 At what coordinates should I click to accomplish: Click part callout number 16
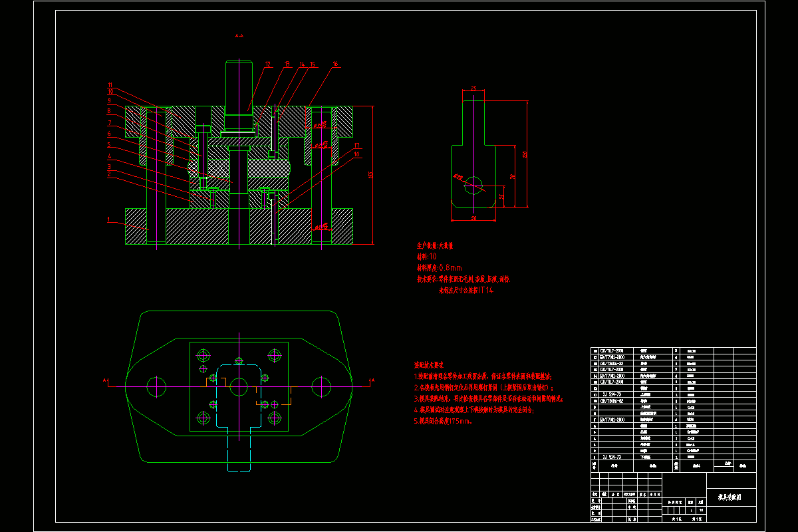coord(335,65)
